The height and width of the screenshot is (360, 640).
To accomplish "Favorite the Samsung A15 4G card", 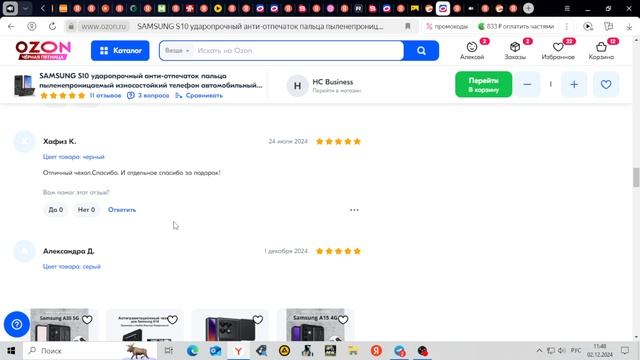I will [x=343, y=320].
